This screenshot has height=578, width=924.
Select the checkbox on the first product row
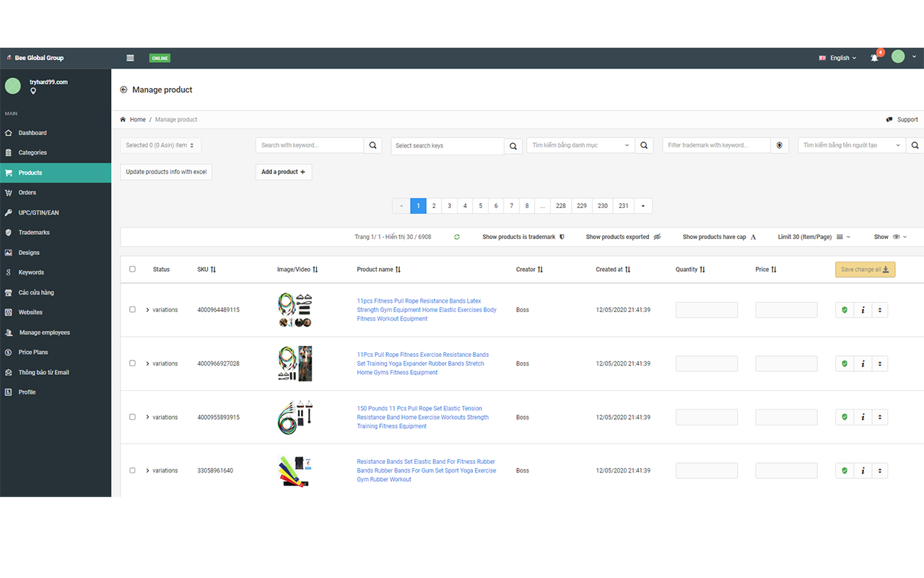pyautogui.click(x=132, y=309)
